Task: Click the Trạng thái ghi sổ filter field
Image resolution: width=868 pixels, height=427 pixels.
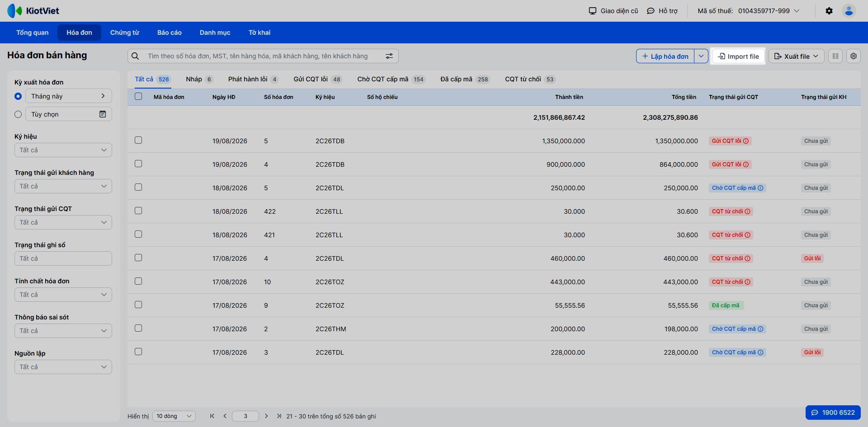Action: click(x=63, y=258)
